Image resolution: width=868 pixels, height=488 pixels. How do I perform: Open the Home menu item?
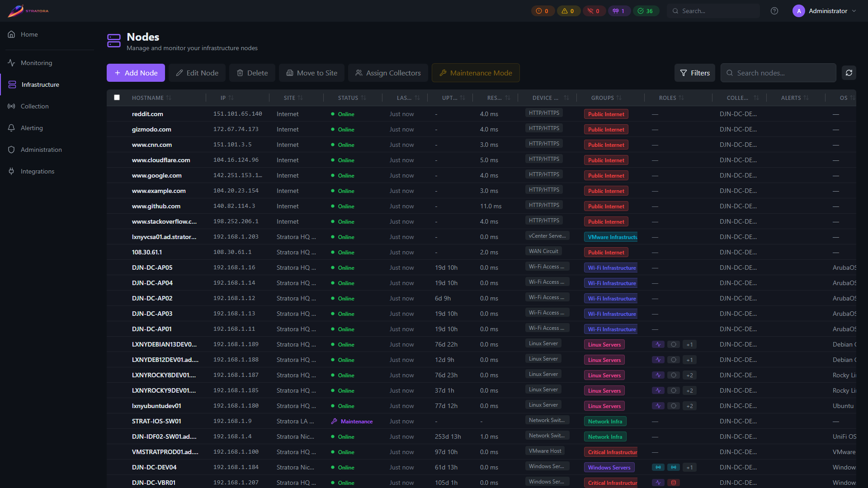click(x=47, y=34)
